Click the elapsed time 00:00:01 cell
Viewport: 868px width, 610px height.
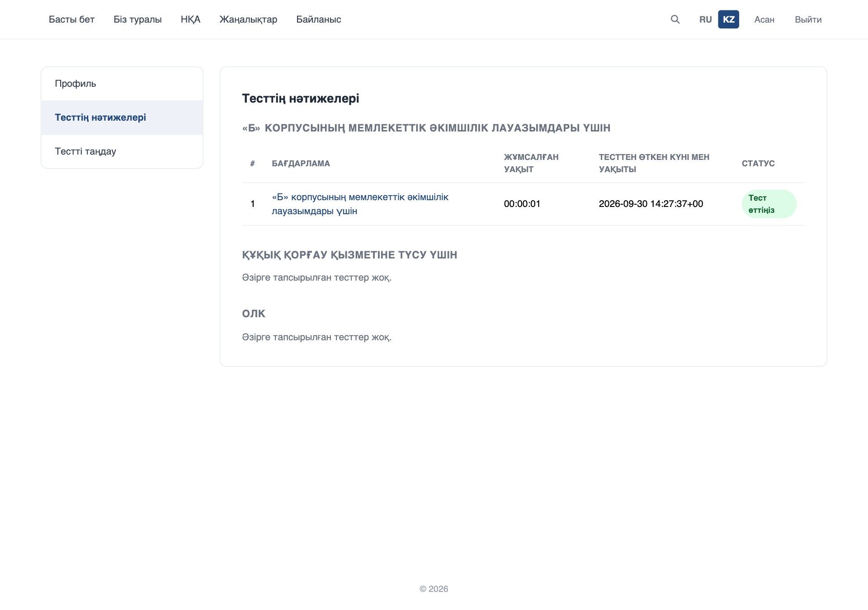[x=522, y=204]
